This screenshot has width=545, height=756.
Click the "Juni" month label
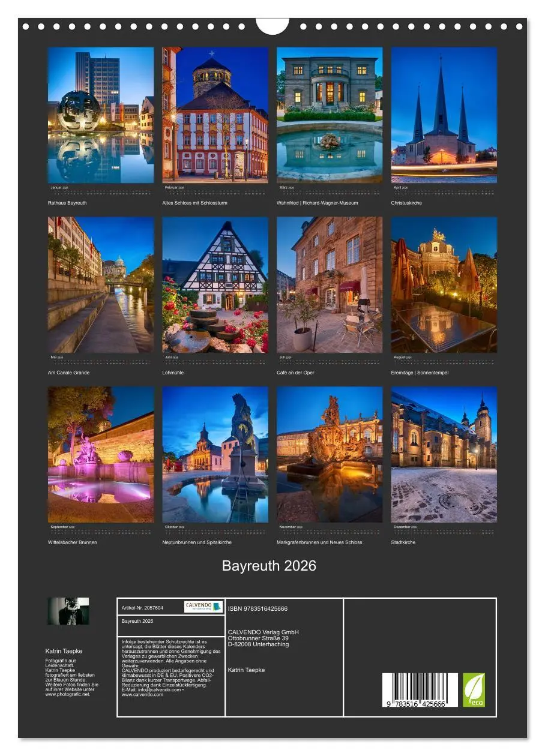tap(169, 358)
